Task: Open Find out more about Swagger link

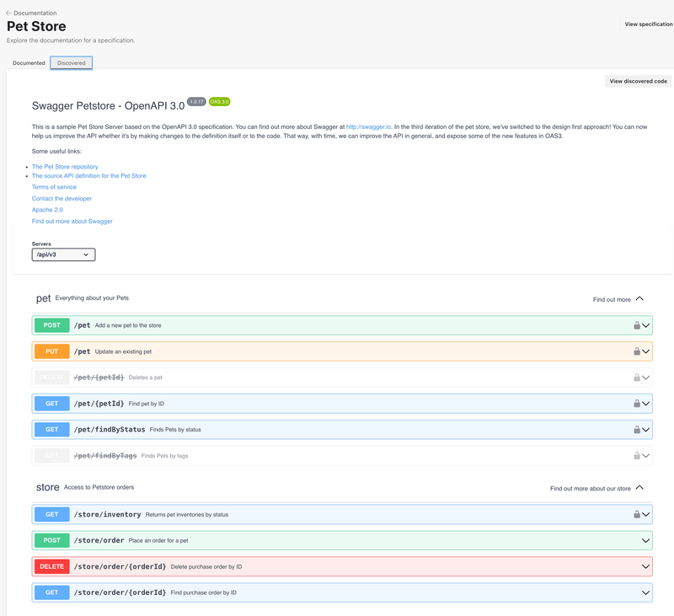Action: 72,221
